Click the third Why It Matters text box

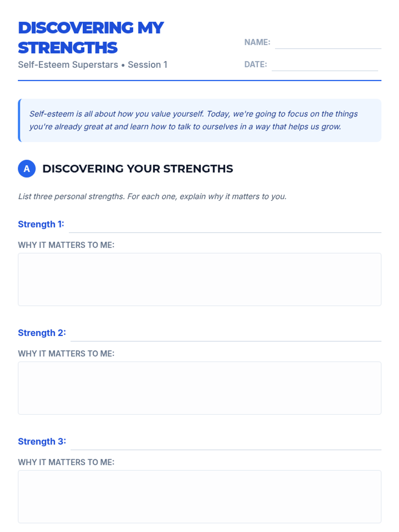click(x=199, y=497)
